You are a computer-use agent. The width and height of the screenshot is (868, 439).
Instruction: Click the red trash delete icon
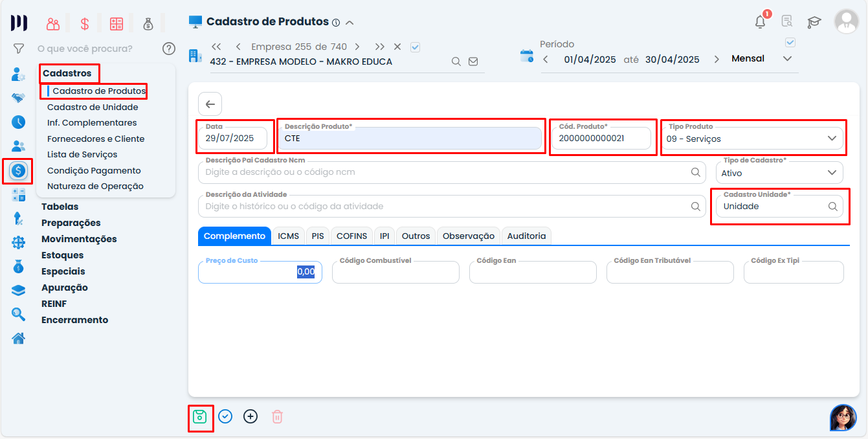coord(277,417)
